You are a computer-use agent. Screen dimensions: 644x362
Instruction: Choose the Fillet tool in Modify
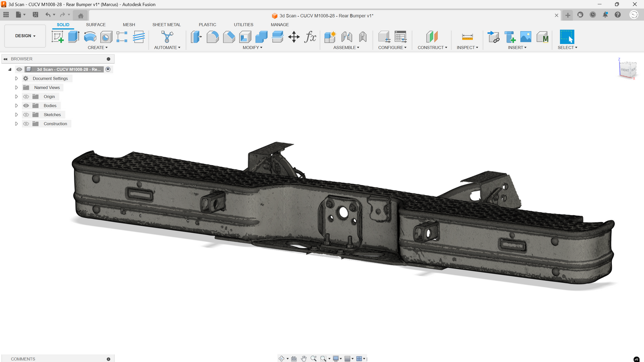[213, 37]
